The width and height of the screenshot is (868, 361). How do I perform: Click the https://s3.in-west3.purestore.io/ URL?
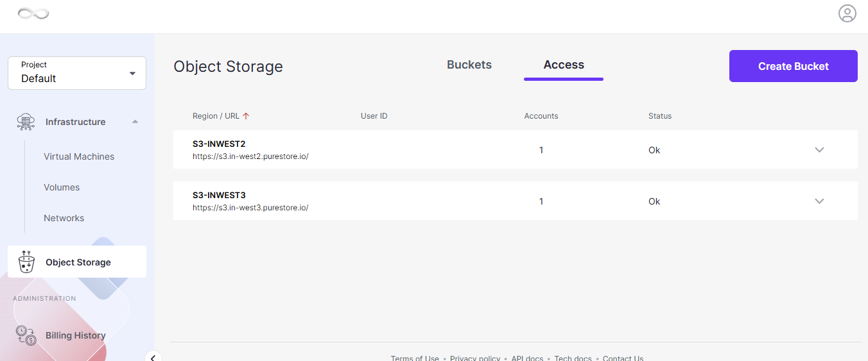click(x=250, y=208)
